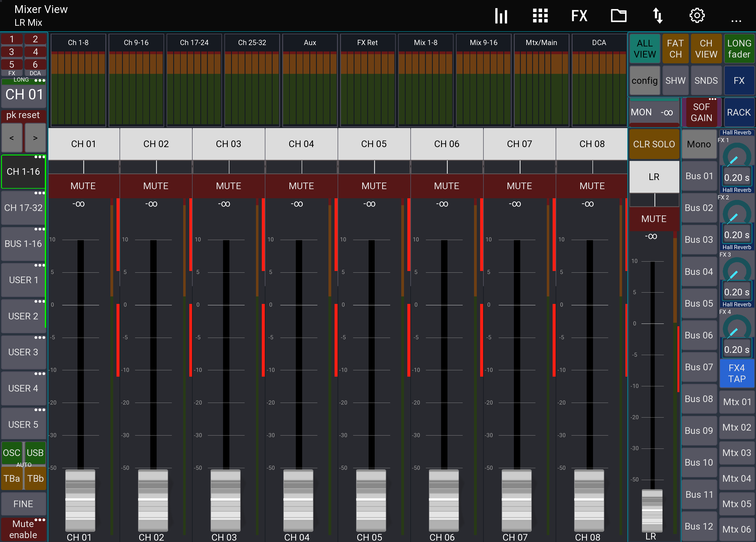Click the CH 02 pan strip
This screenshot has width=756, height=542.
coord(156,167)
